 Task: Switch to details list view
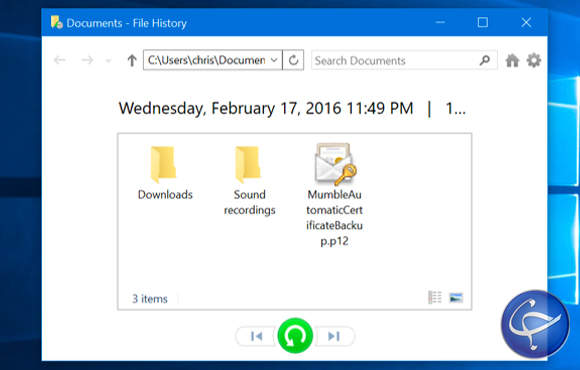coord(435,297)
